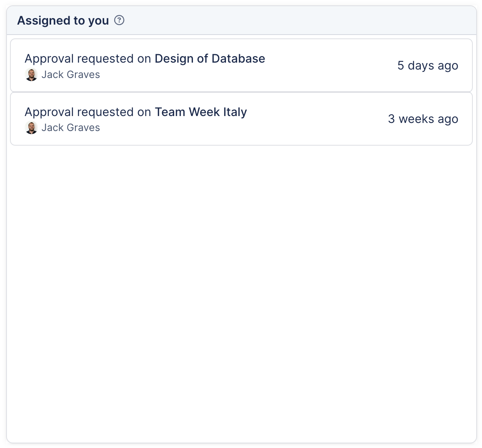Open the Team Week Italy document title
Screen dimensions: 482x448
click(x=201, y=112)
